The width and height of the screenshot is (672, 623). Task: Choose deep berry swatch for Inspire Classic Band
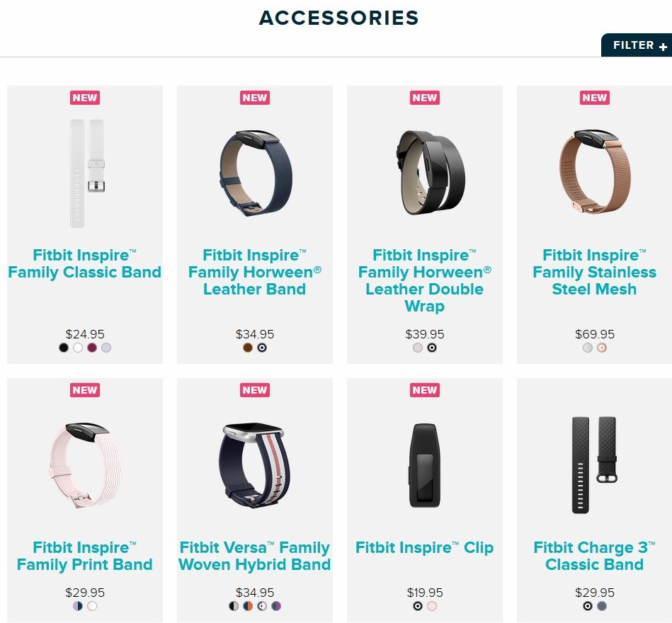point(92,348)
